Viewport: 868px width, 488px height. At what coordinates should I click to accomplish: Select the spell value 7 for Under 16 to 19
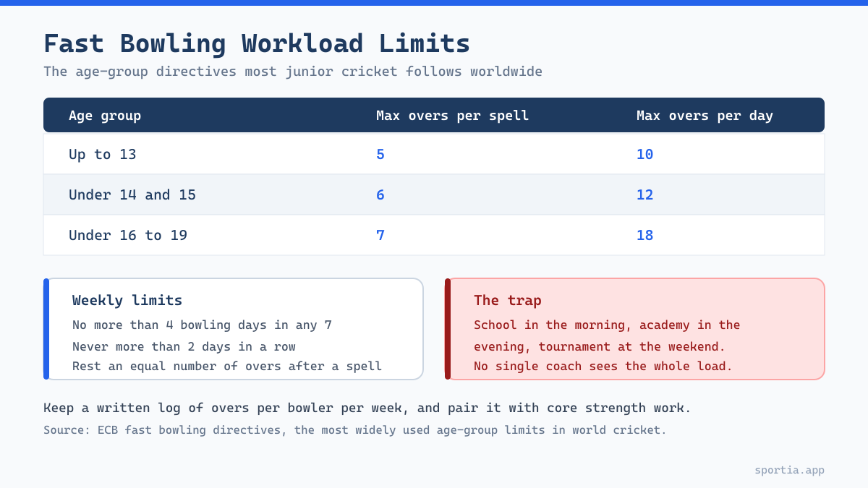pos(380,235)
